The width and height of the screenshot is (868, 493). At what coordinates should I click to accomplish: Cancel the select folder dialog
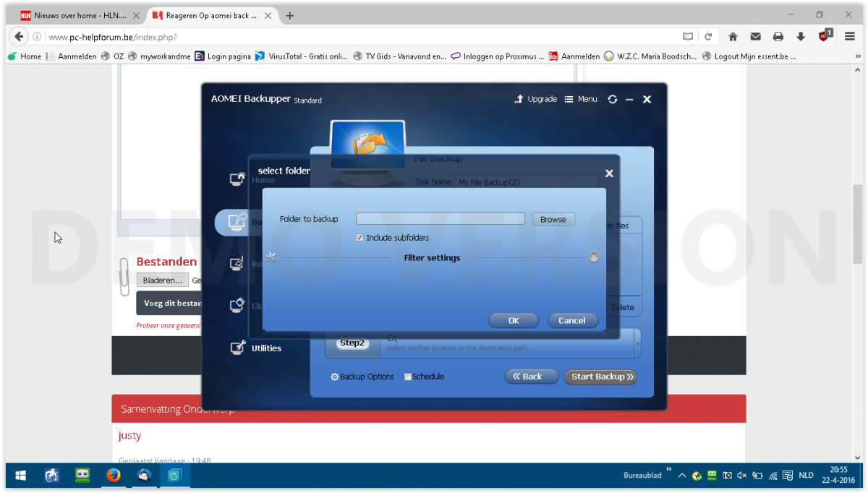(572, 320)
